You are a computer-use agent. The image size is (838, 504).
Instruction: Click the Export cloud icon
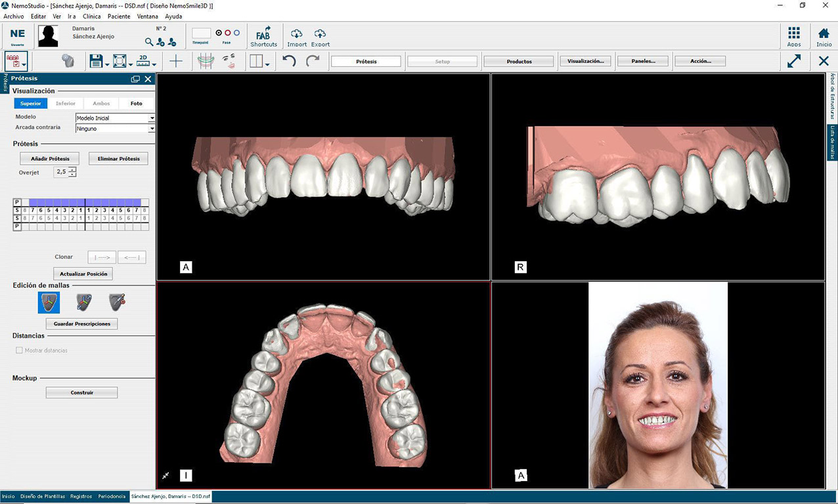click(x=320, y=37)
